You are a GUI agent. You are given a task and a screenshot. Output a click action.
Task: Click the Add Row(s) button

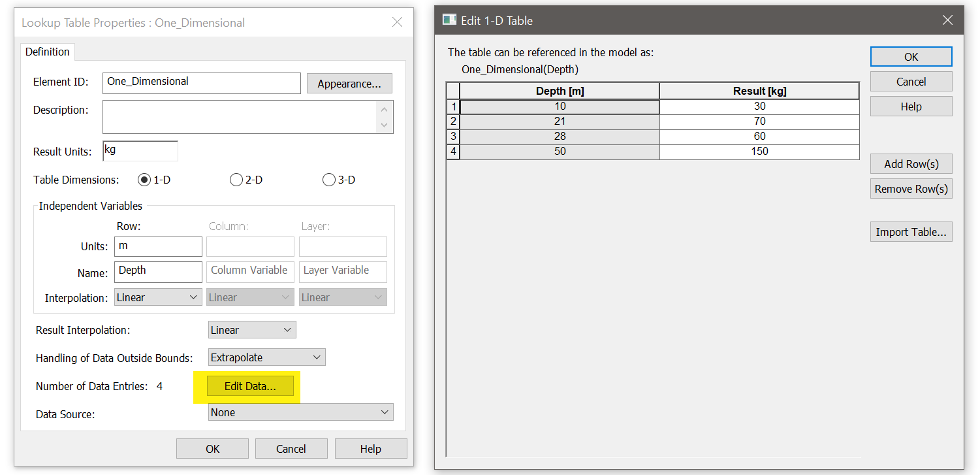point(911,164)
